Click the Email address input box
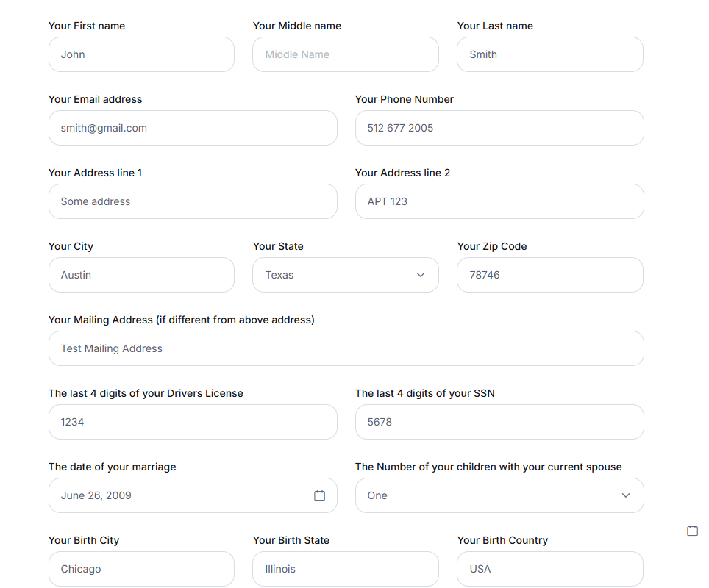The width and height of the screenshot is (709, 588). 193,128
